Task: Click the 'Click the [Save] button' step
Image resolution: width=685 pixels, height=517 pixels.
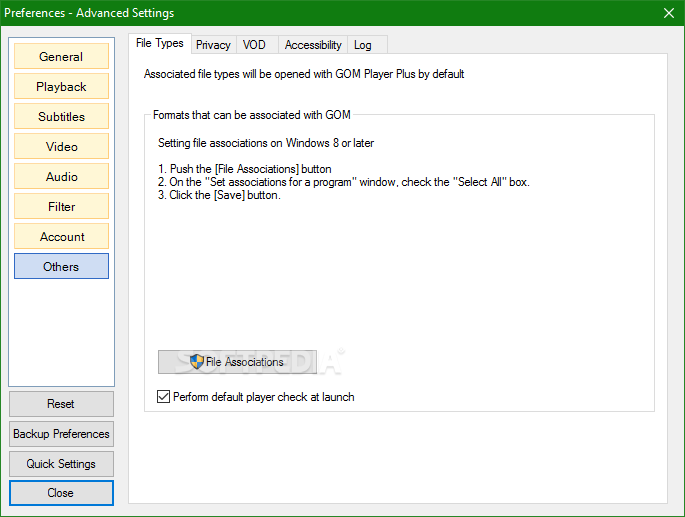Action: click(x=219, y=195)
